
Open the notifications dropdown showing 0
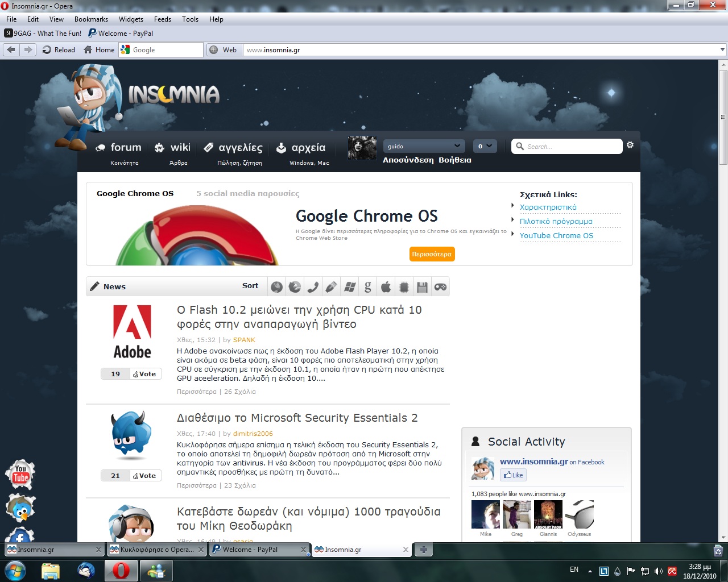coord(485,146)
